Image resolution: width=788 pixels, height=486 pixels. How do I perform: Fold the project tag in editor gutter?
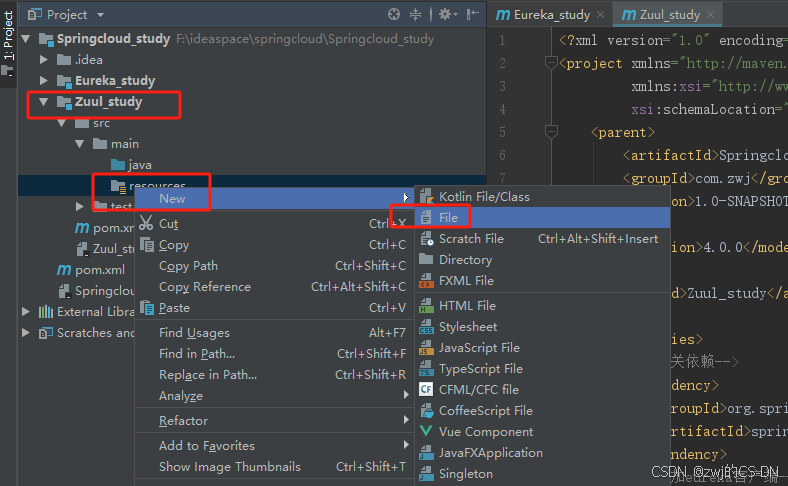point(551,63)
